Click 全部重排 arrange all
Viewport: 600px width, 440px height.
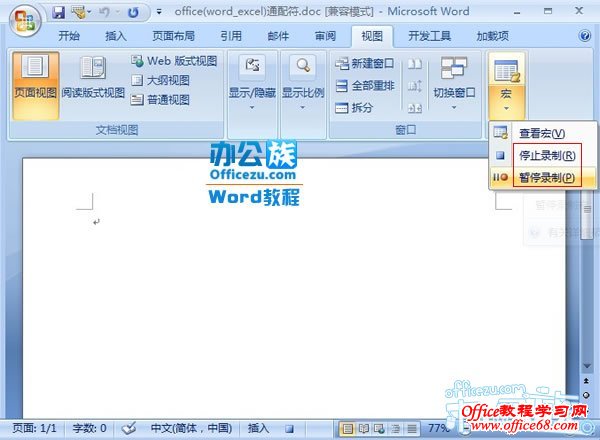pyautogui.click(x=365, y=86)
